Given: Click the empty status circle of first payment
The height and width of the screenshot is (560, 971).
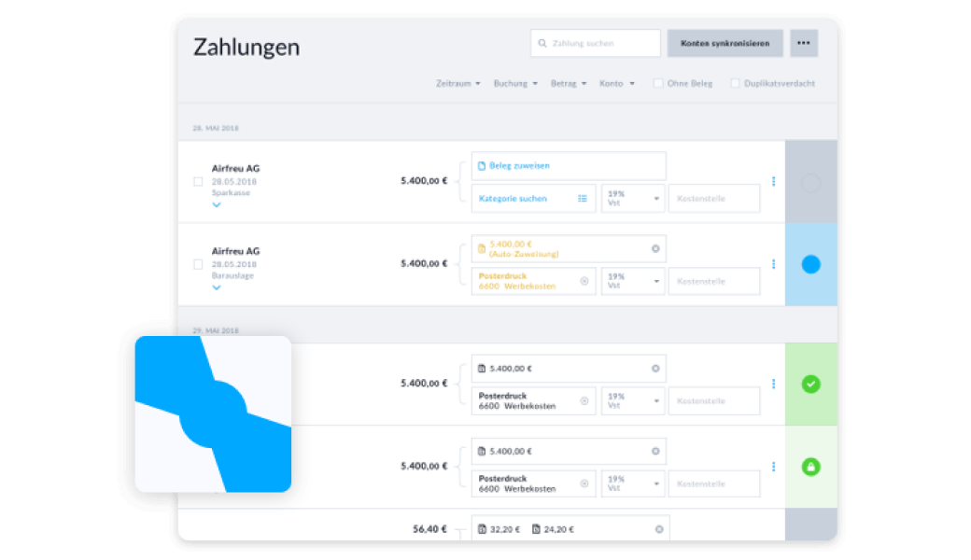Looking at the screenshot, I should [810, 183].
